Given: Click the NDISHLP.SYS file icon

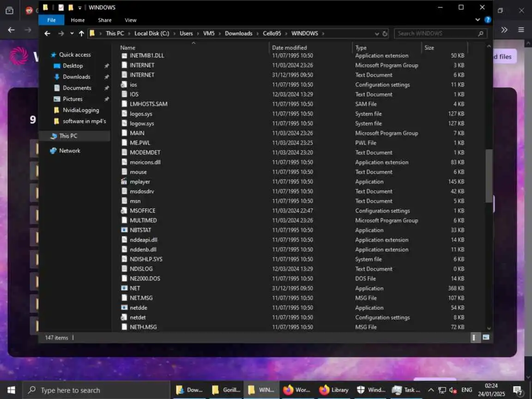Looking at the screenshot, I should 124,259.
